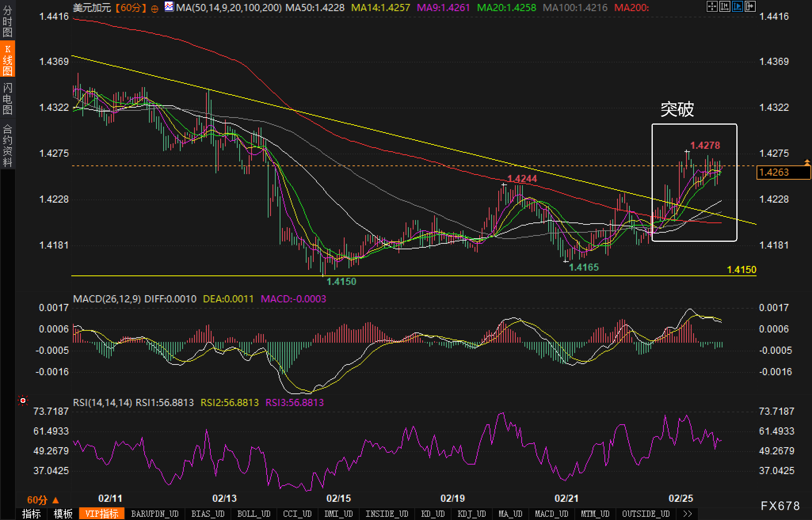This screenshot has height=520, width=812.
Task: Open the 指标 tab at bottom
Action: tap(31, 514)
